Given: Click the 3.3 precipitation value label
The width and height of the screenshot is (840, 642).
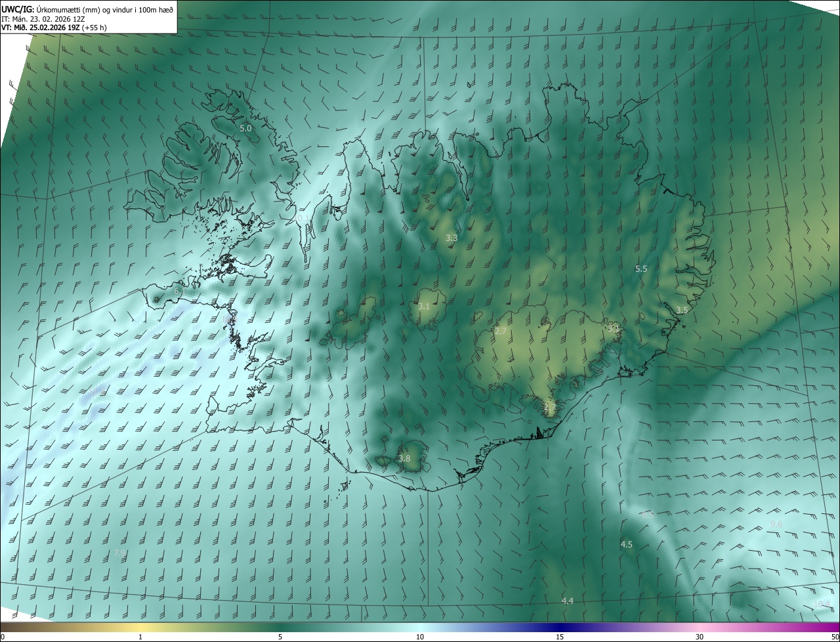Looking at the screenshot, I should (451, 238).
